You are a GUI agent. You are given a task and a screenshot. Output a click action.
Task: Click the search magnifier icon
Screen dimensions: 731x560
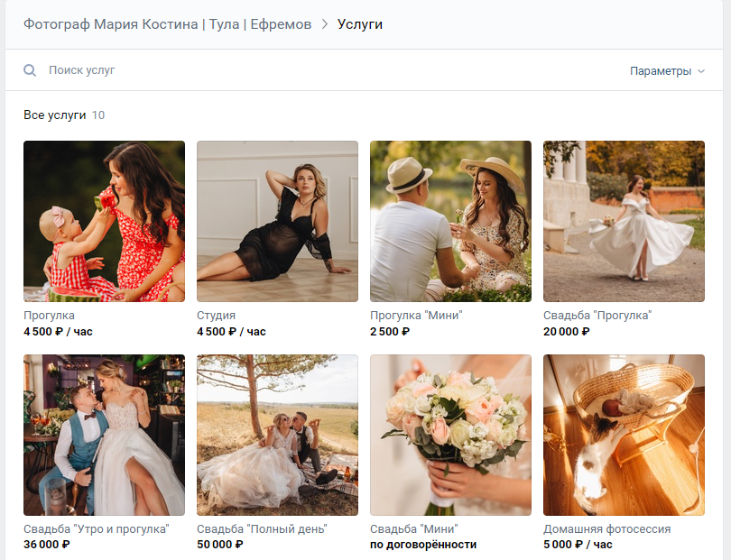point(30,70)
